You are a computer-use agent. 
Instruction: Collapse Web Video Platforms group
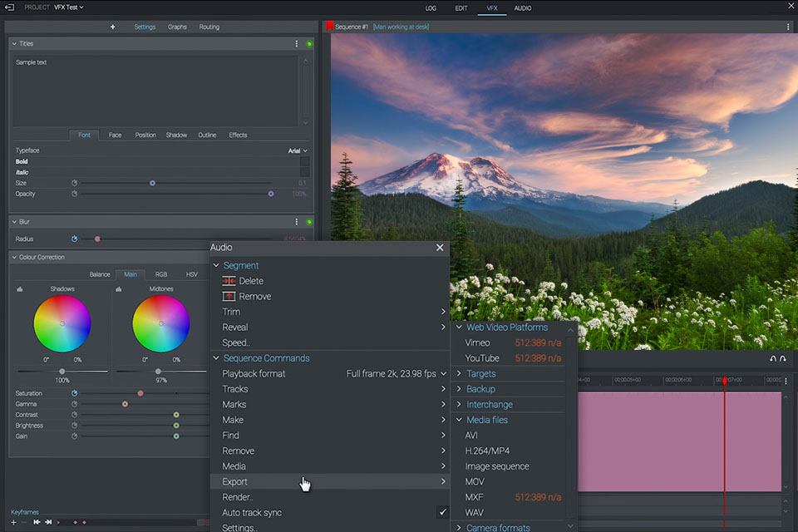point(459,327)
